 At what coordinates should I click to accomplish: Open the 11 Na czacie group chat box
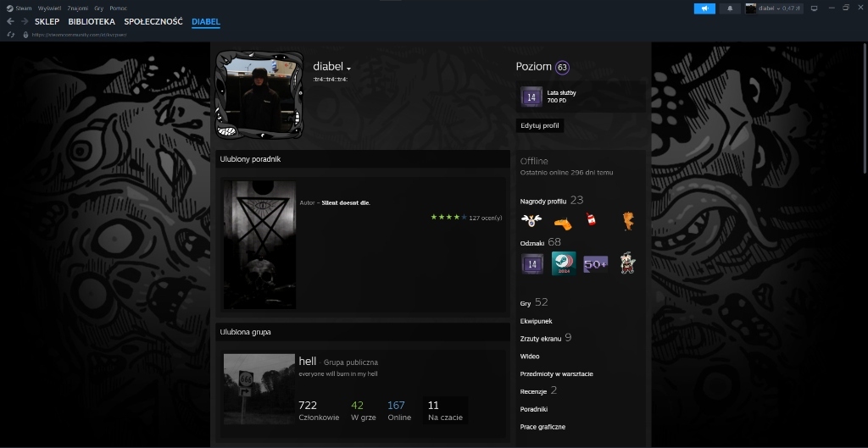click(445, 411)
